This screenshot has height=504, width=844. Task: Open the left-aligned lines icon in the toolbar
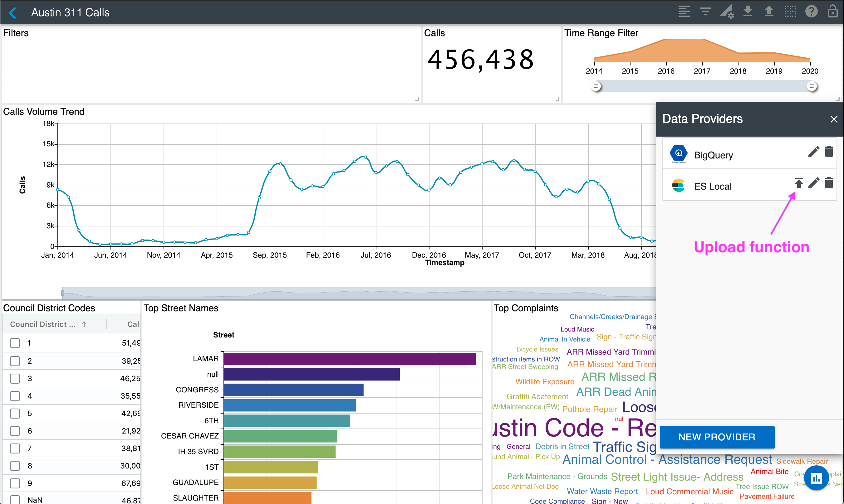click(684, 12)
